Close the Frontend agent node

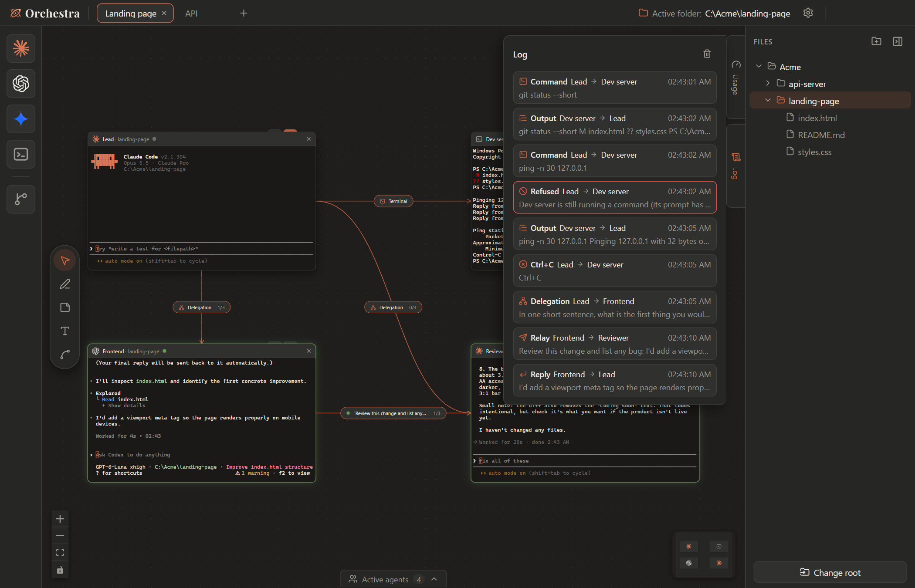coord(309,351)
